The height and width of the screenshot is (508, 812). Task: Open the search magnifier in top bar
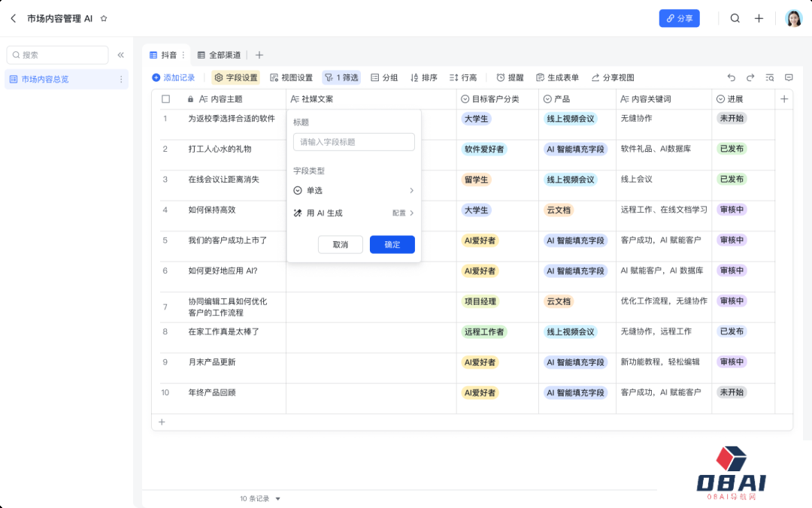tap(735, 19)
